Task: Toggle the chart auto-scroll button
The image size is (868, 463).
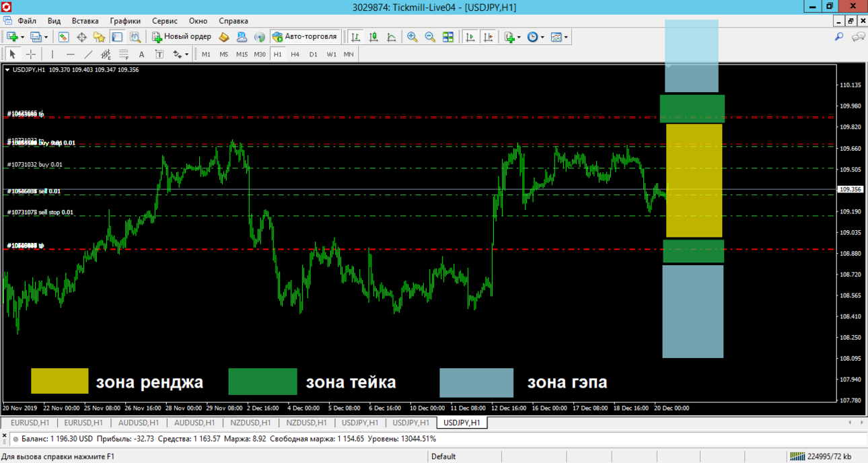Action: [470, 37]
